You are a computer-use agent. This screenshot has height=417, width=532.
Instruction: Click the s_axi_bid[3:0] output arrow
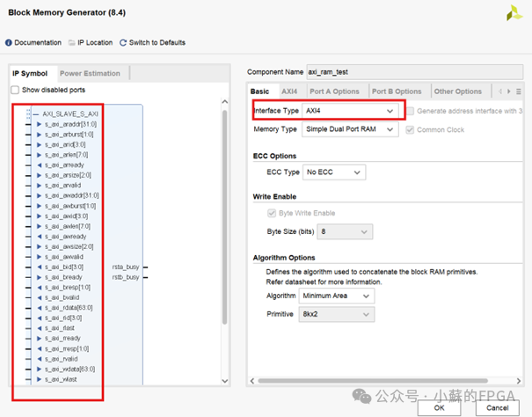(x=39, y=267)
